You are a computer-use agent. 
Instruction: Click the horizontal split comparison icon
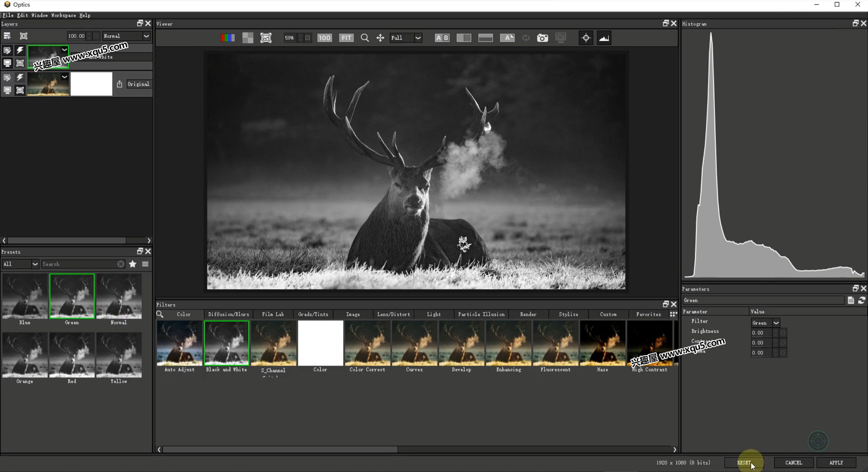click(x=486, y=38)
